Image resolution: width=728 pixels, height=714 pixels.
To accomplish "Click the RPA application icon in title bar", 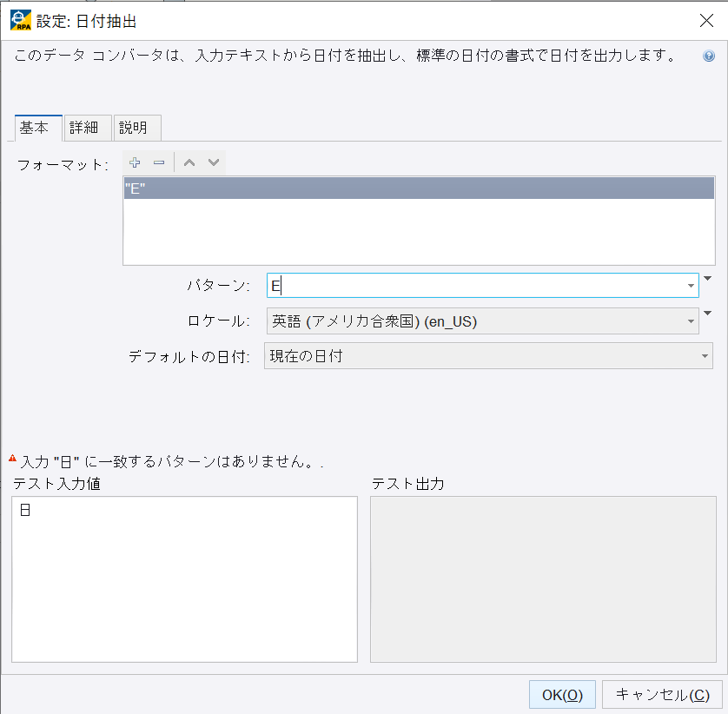I will tap(21, 21).
